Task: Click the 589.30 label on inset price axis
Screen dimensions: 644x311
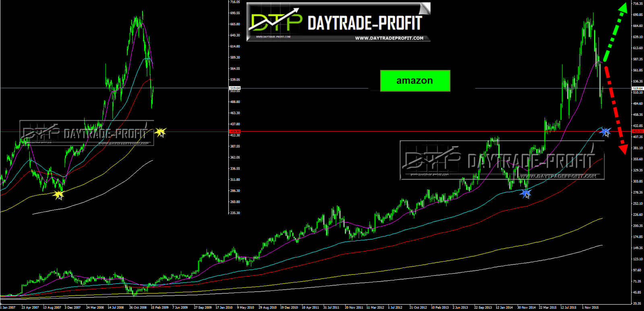Action: (235, 58)
